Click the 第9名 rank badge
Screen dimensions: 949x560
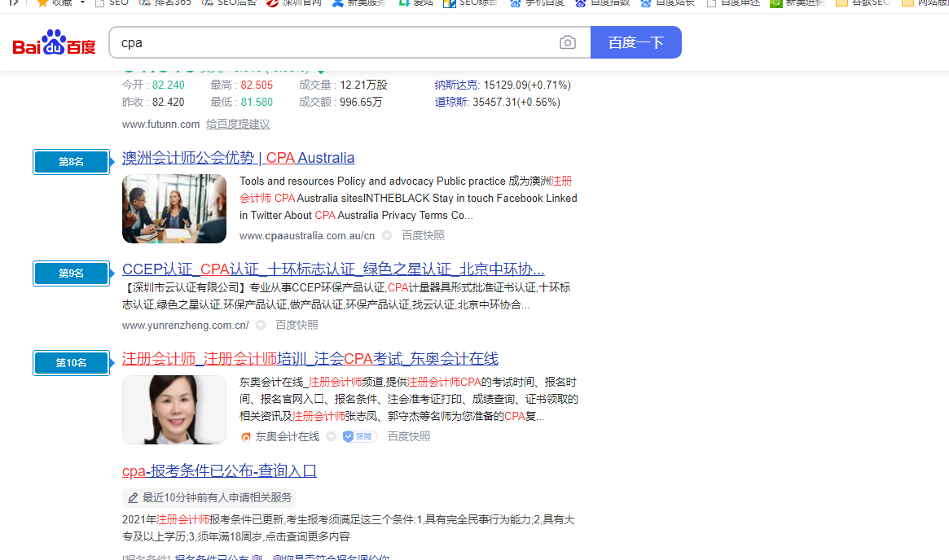pos(71,273)
